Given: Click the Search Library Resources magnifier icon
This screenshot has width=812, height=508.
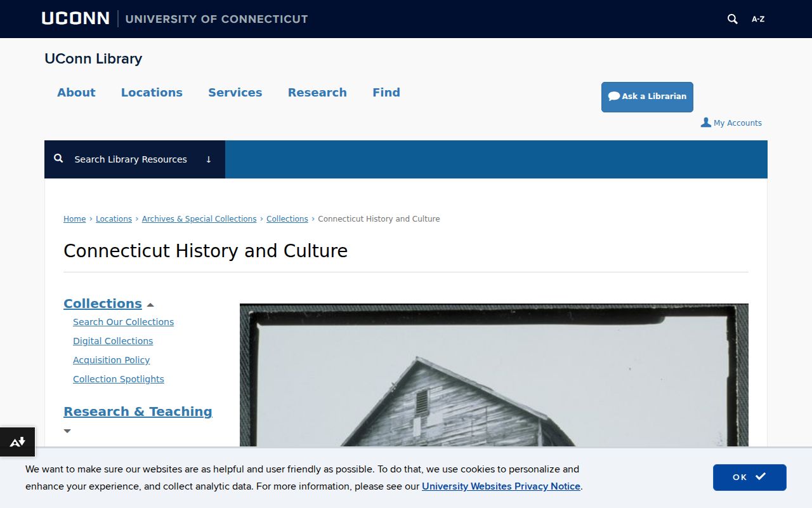Looking at the screenshot, I should click(58, 159).
